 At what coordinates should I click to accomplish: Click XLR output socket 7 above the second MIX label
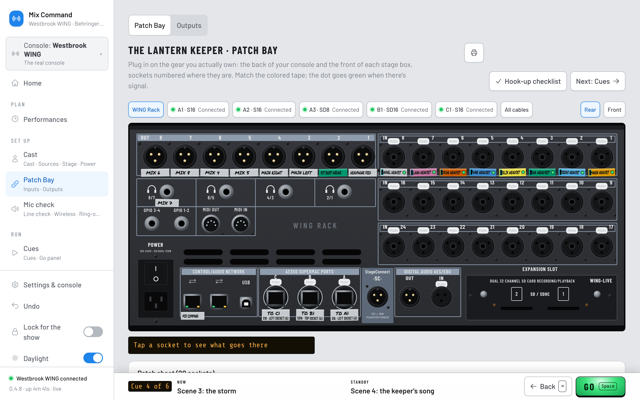185,156
